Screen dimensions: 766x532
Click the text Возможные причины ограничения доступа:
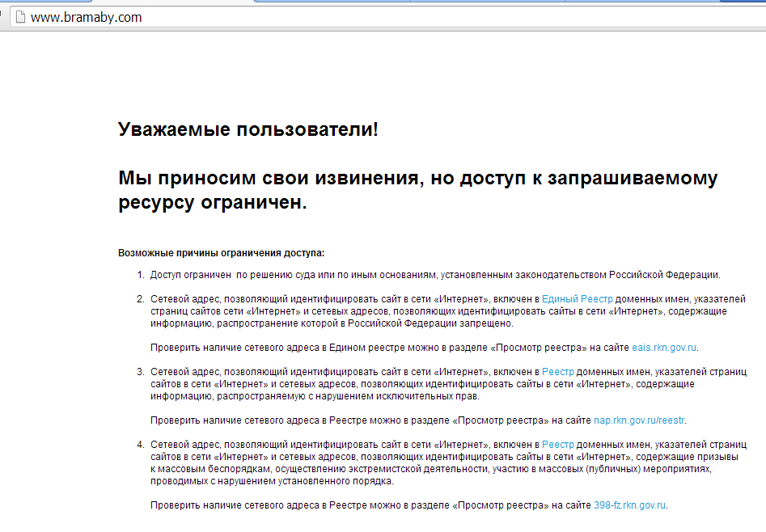[x=222, y=253]
